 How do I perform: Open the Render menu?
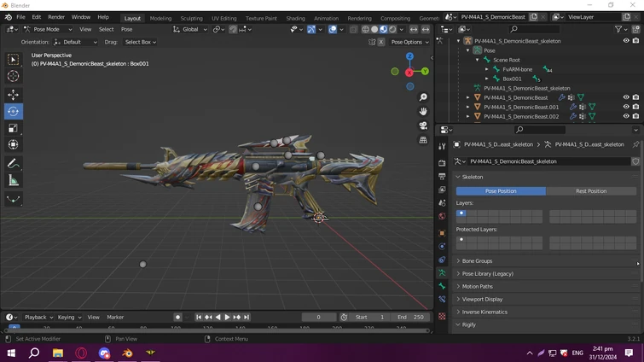pyautogui.click(x=56, y=17)
